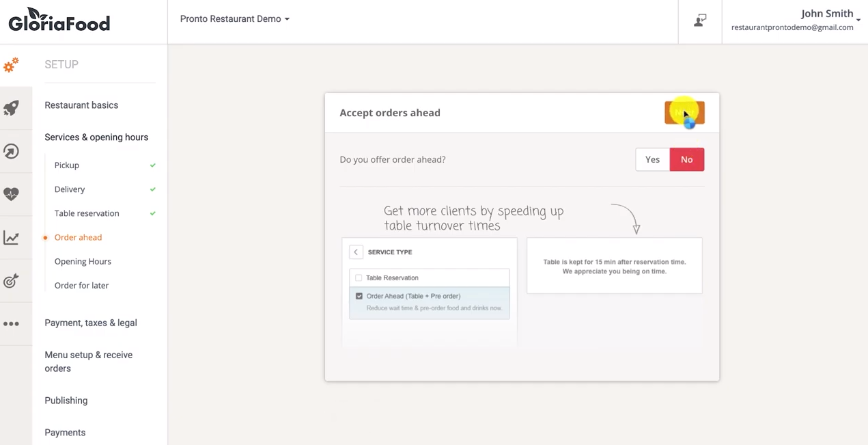Click the Delivery green checkmark

[x=153, y=189]
